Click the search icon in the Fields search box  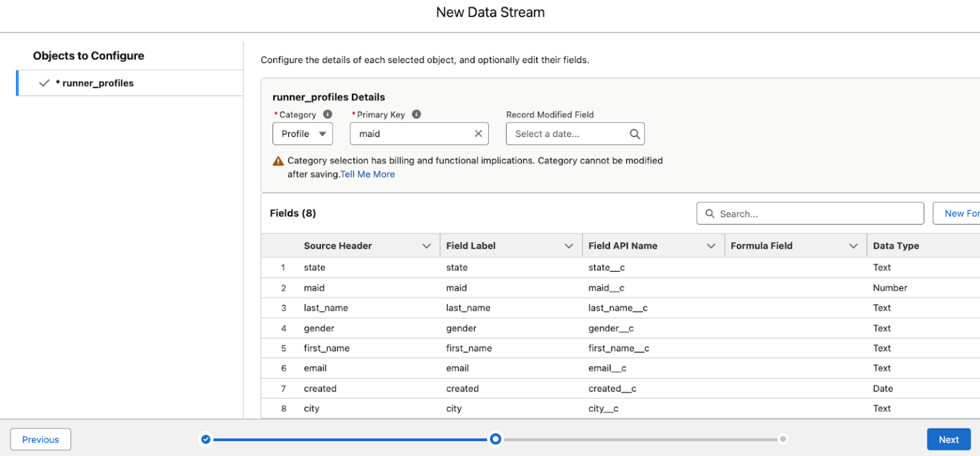(710, 213)
